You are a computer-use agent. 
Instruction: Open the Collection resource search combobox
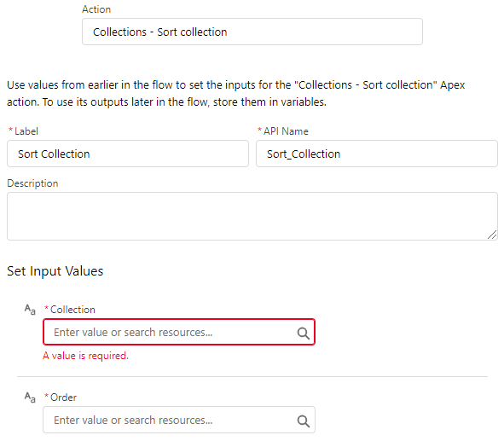[x=179, y=332]
